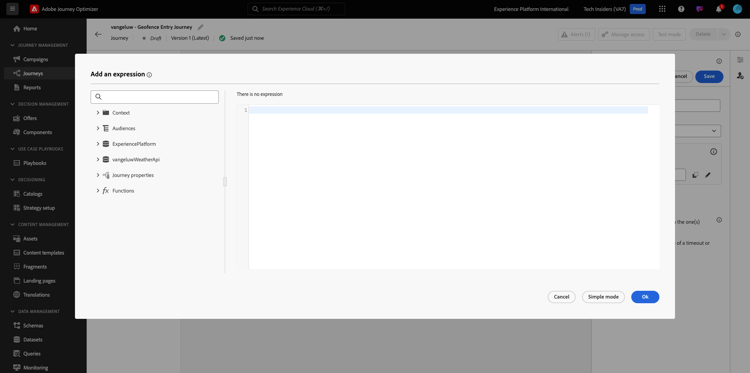Click Cancel in expression dialog
Image resolution: width=750 pixels, height=373 pixels.
[562, 297]
